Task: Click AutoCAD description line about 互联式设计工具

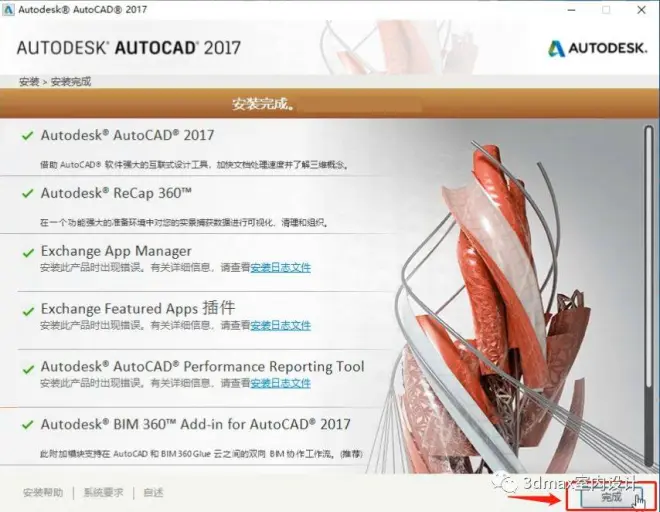Action: pyautogui.click(x=194, y=165)
